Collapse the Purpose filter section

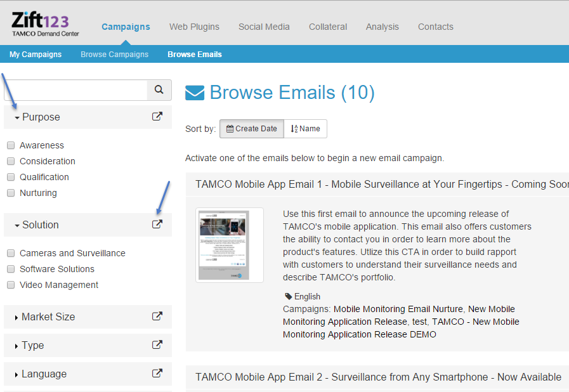[38, 117]
